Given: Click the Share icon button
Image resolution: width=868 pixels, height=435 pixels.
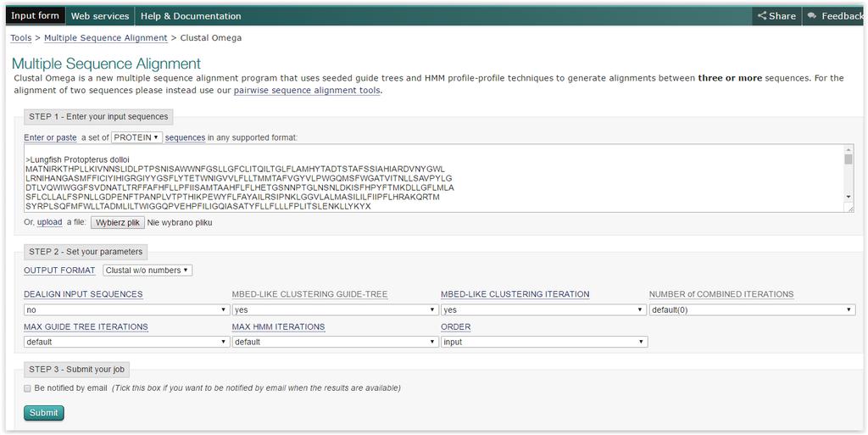Looking at the screenshot, I should click(x=776, y=16).
